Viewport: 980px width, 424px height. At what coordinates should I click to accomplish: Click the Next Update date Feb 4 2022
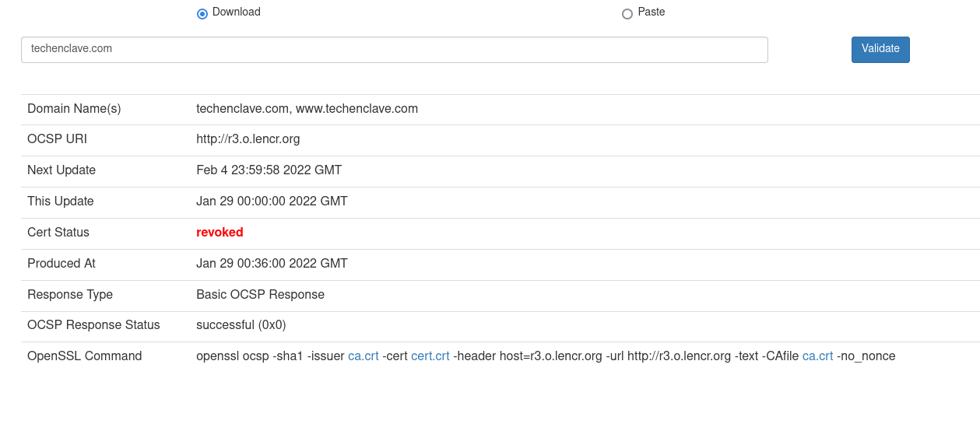269,170
